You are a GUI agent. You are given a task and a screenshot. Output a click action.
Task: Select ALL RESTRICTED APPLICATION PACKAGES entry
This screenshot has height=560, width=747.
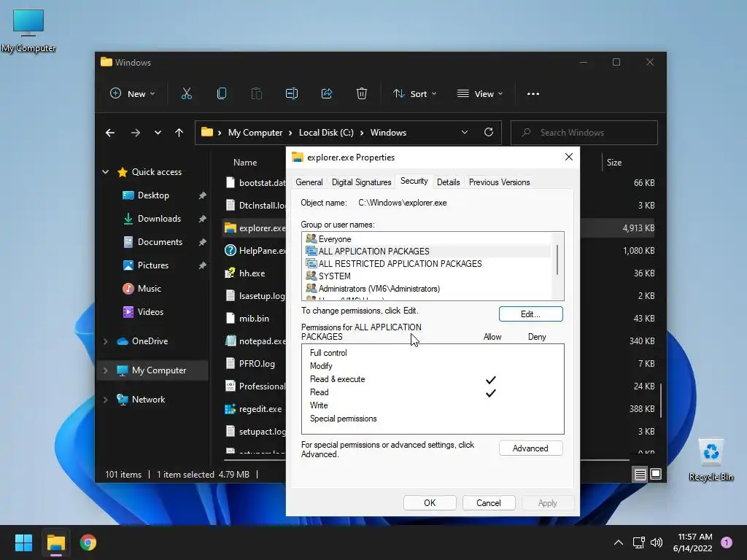427,264
